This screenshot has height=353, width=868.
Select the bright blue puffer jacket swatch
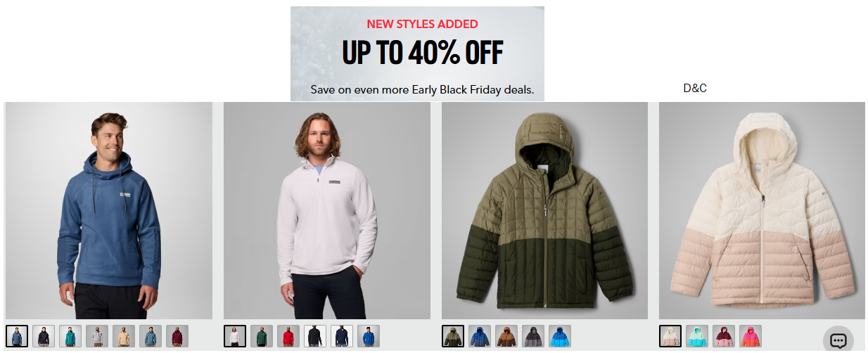coord(560,336)
